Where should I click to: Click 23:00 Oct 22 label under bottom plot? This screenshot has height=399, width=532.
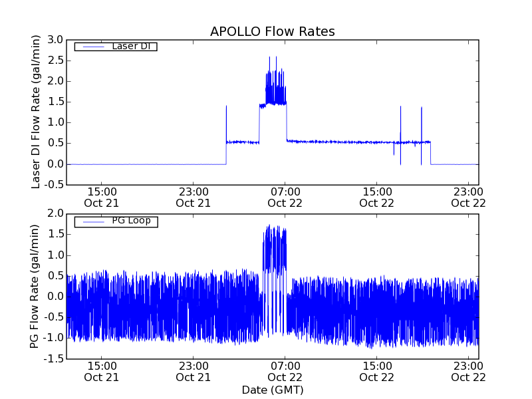click(x=468, y=371)
